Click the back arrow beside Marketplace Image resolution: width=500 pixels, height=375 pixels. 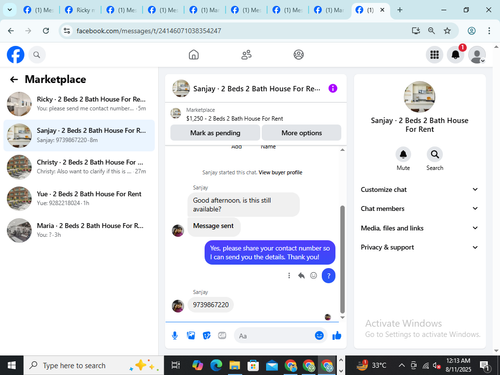(14, 79)
